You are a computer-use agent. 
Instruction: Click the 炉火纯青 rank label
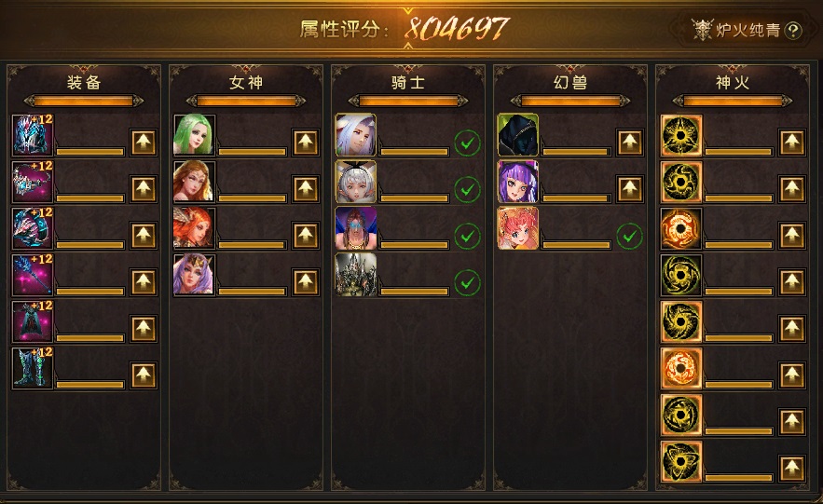click(x=748, y=31)
